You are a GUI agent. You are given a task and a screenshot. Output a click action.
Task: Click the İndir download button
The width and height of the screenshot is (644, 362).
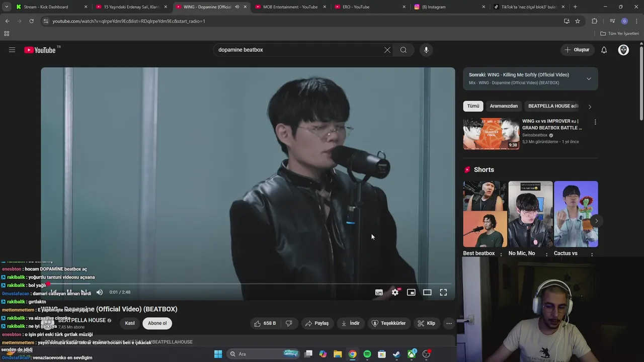pyautogui.click(x=350, y=323)
